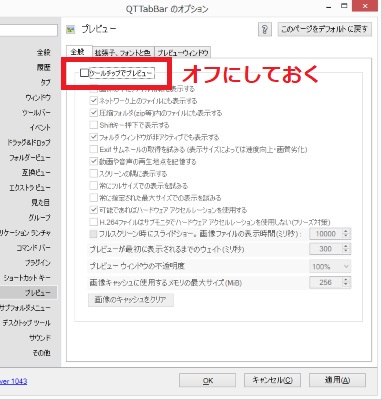
Task: Enable 常に指定された最大サイズでの表示 checkbox
Action: click(93, 198)
